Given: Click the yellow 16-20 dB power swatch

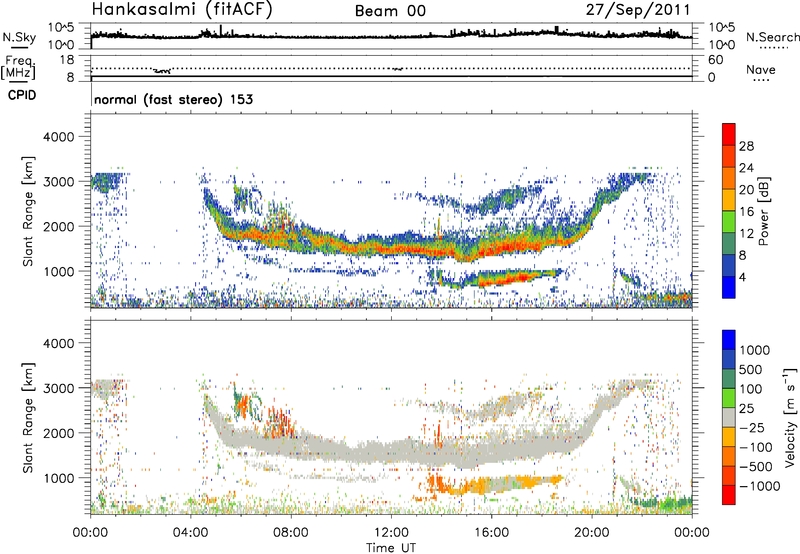Looking at the screenshot, I should click(729, 200).
